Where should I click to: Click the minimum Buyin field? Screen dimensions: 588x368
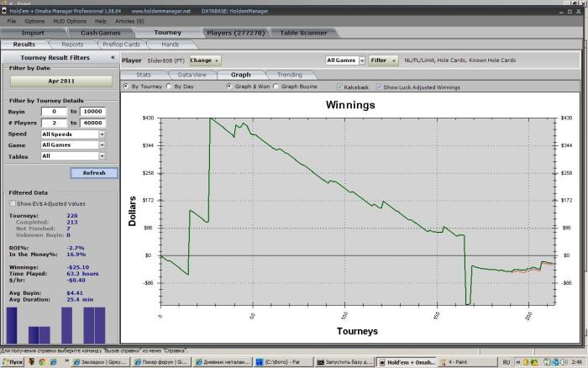click(54, 112)
